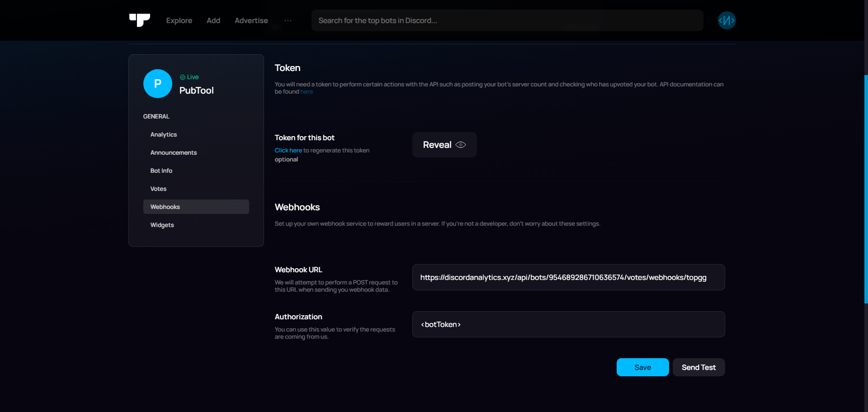Go to the Widgets section
The height and width of the screenshot is (412, 868).
tap(162, 225)
